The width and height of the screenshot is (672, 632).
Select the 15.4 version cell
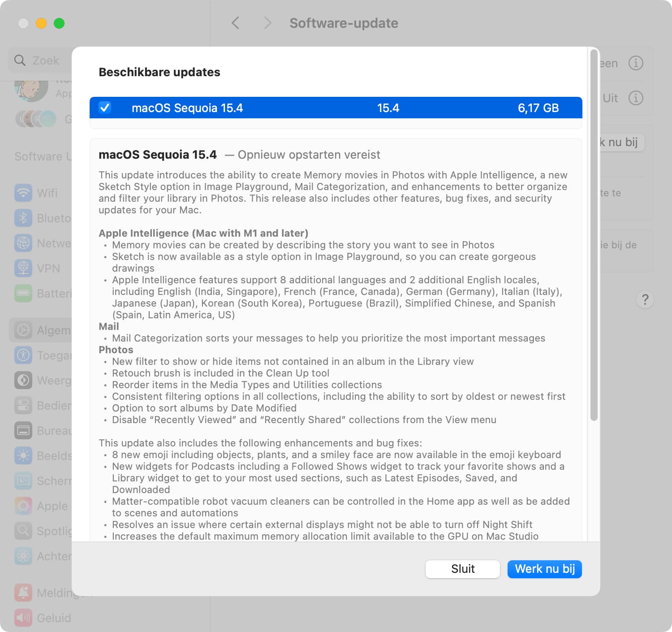(388, 108)
